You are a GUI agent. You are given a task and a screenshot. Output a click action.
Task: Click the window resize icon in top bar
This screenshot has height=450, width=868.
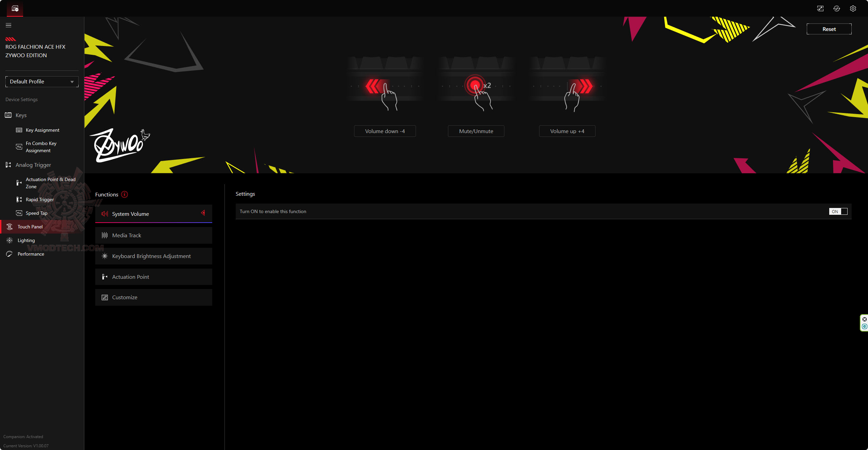click(x=820, y=9)
